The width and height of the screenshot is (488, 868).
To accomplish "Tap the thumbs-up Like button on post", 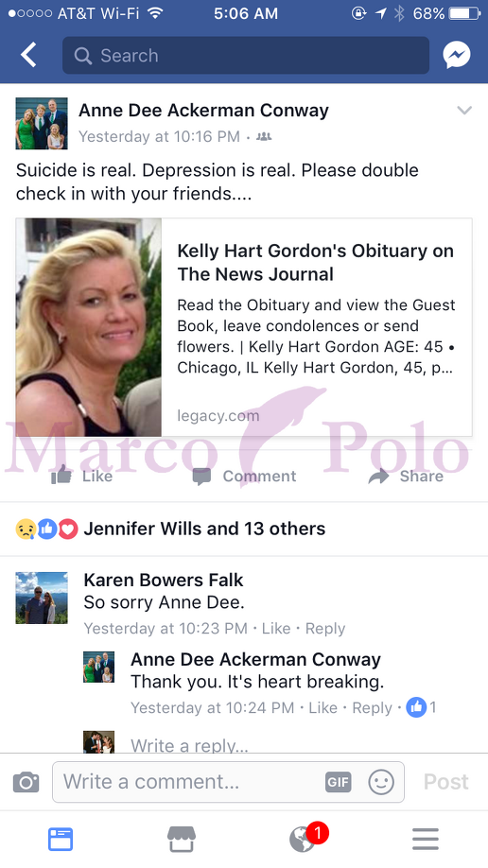I will pos(82,476).
